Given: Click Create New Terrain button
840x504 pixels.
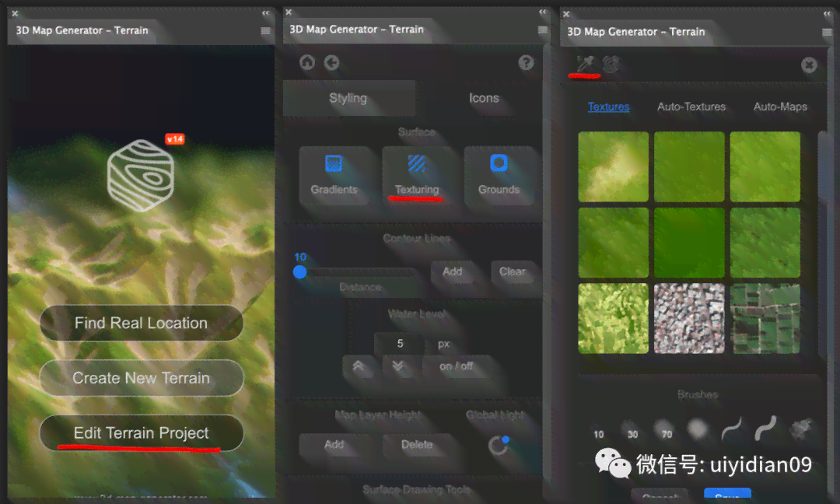Looking at the screenshot, I should (x=142, y=378).
